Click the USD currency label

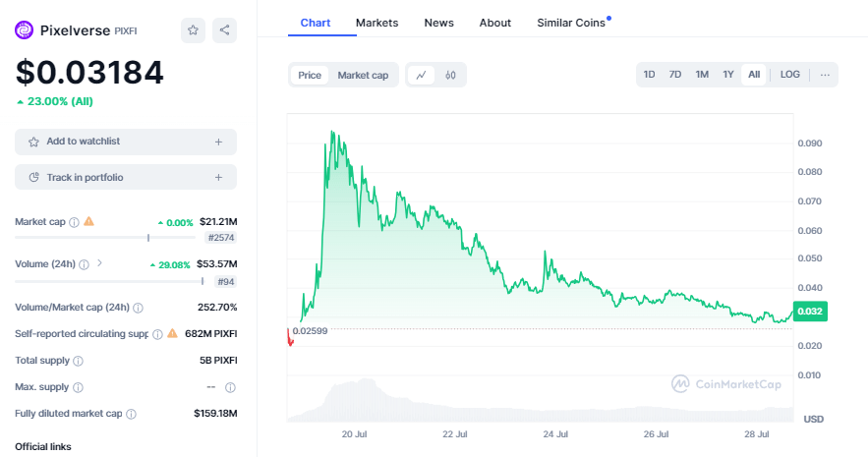click(x=813, y=419)
